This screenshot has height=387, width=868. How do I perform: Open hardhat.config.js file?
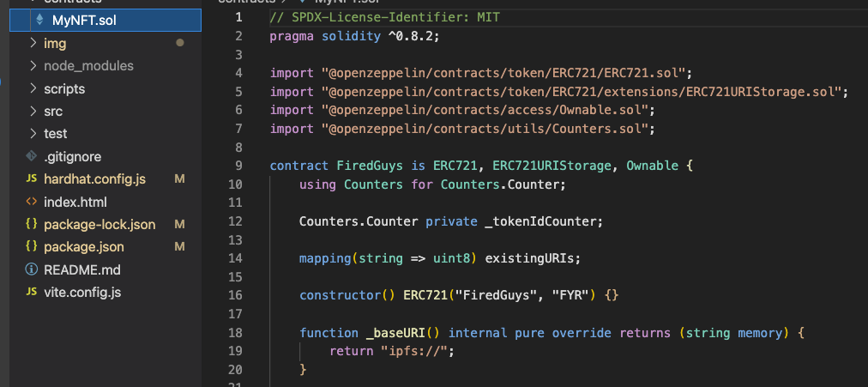(94, 179)
